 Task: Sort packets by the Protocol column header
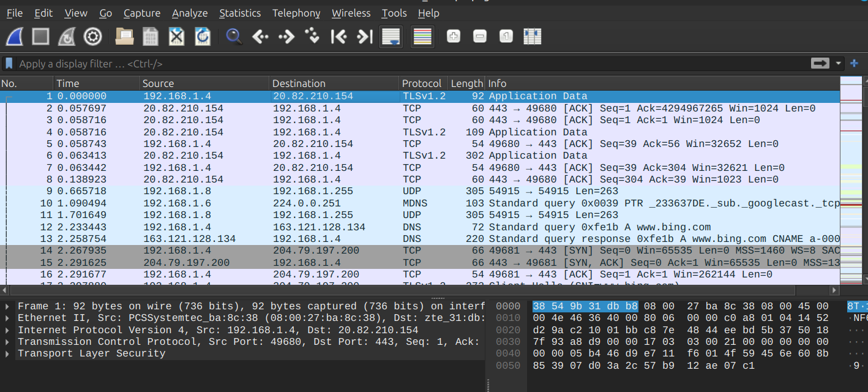click(421, 83)
